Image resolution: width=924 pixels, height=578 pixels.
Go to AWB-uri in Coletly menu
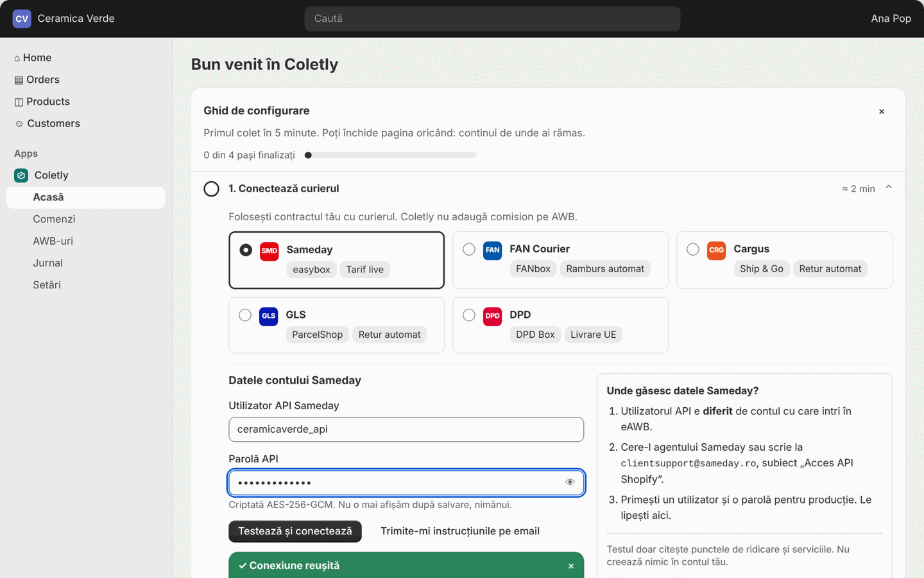point(85,241)
